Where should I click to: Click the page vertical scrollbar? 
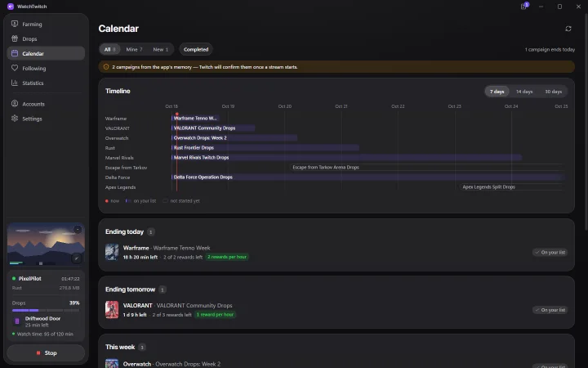coord(586,120)
